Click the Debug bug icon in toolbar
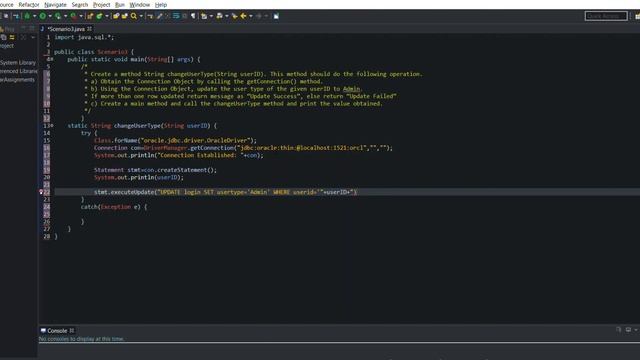Image resolution: width=640 pixels, height=360 pixels. [x=27, y=16]
